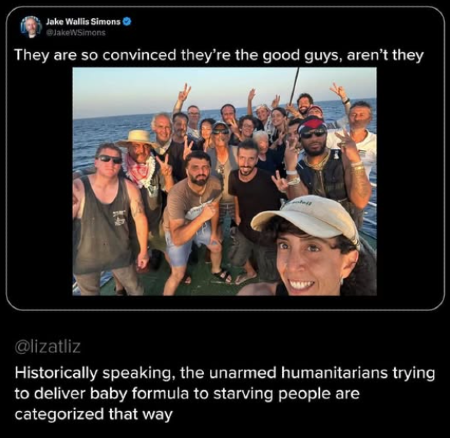The image size is (450, 438).
Task: Click the blue verified badge icon
Action: [127, 22]
